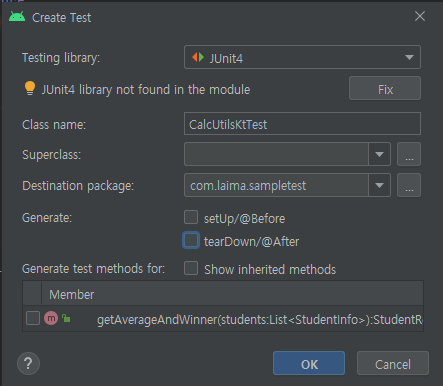Enable the setUp/@Before checkbox
The height and width of the screenshot is (386, 443).
point(191,217)
